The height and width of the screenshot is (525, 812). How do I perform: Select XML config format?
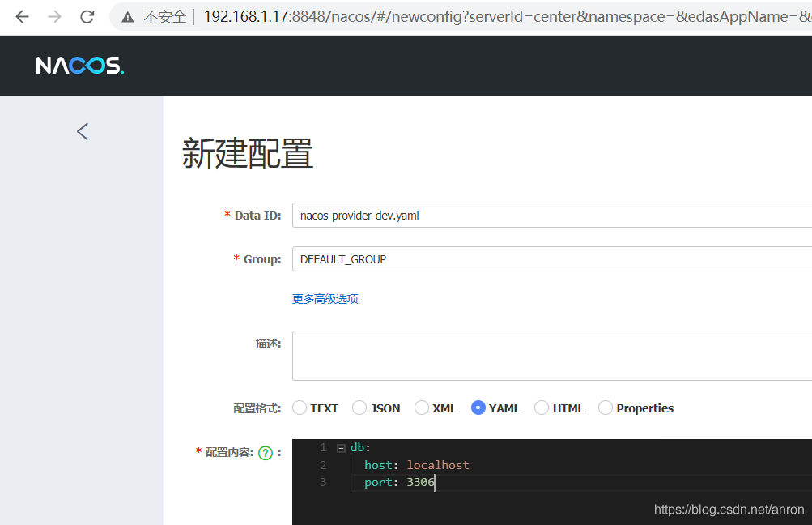(x=422, y=408)
